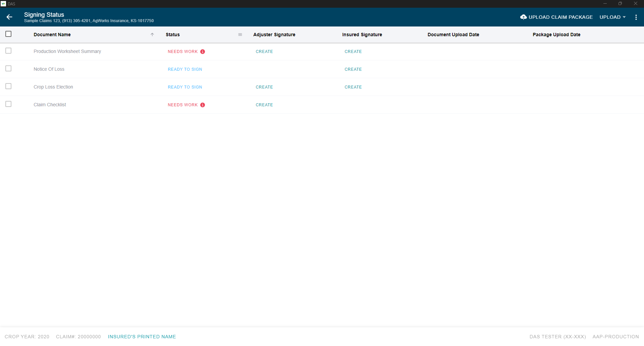Click INSURED'S PRINTED NAME link
Viewport: 644px width, 346px height.
[142, 337]
